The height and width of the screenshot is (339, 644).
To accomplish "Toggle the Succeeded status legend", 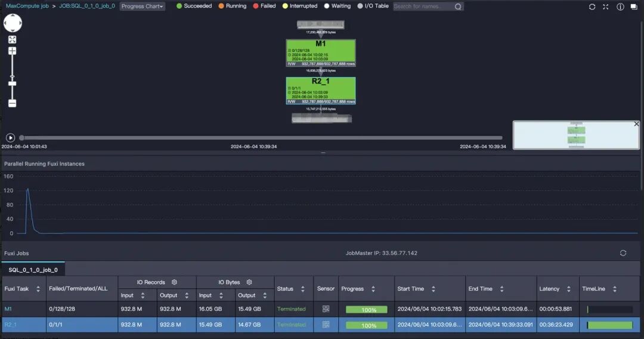I will (x=194, y=6).
